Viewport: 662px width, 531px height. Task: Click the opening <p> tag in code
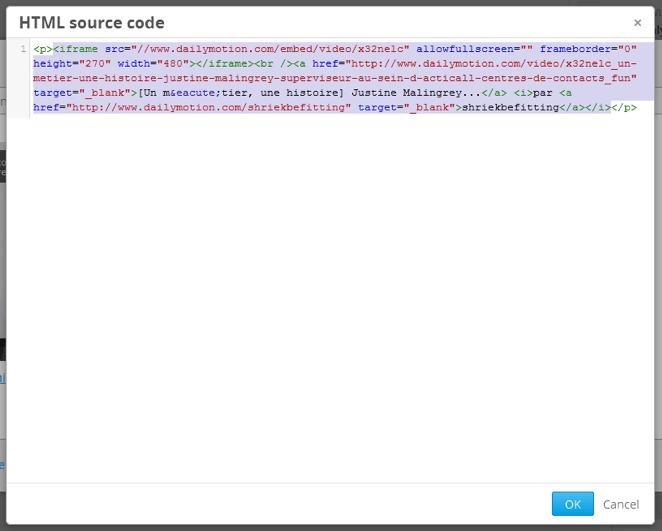(43, 49)
